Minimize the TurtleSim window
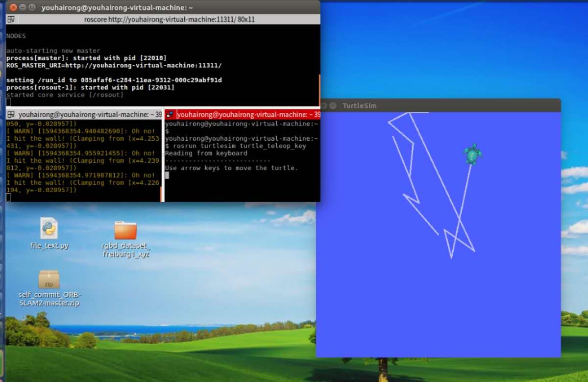The height and width of the screenshot is (382, 588). click(333, 105)
